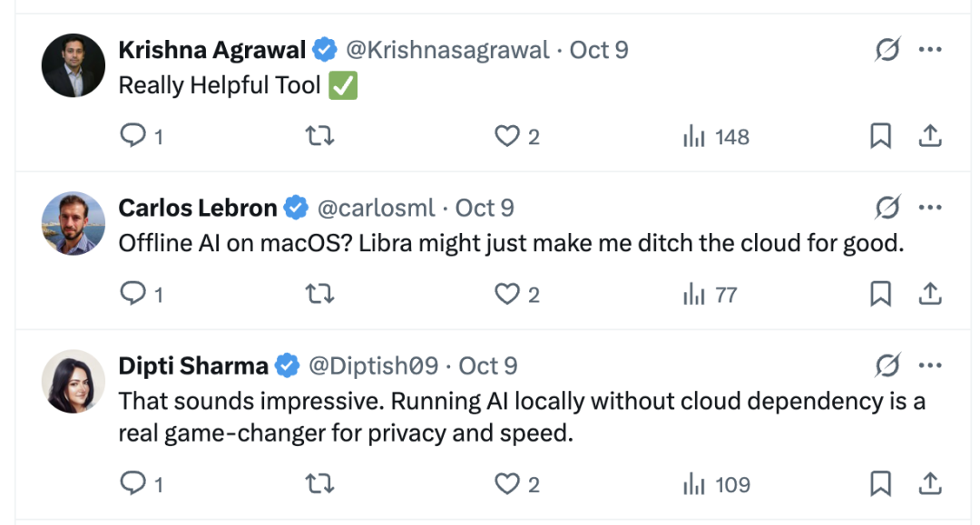
Task: Open @Diptish09 handle link
Action: pos(374,366)
